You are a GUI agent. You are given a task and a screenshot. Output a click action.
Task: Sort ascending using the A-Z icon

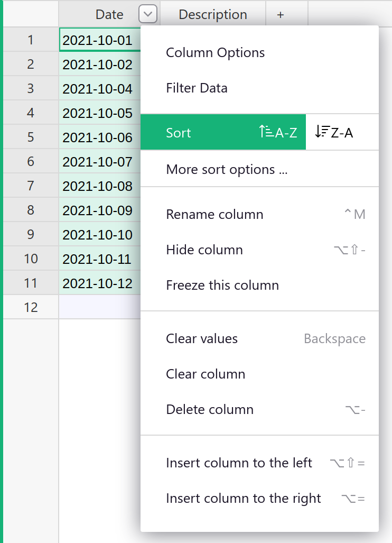tap(278, 133)
